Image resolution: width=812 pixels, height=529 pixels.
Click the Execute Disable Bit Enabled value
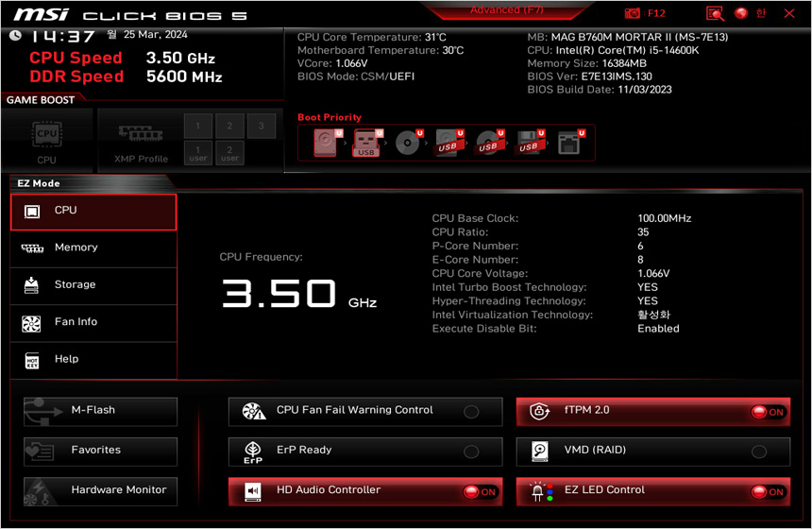click(x=658, y=329)
